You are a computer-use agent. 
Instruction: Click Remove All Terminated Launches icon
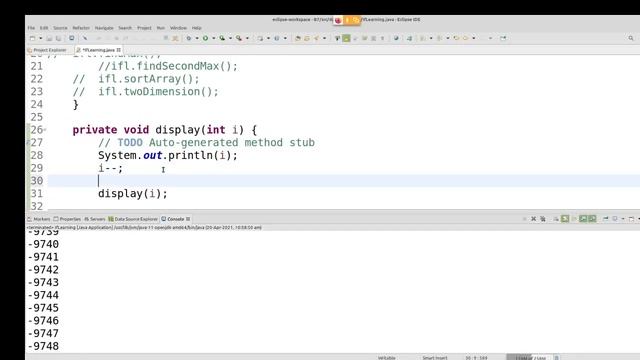point(543,219)
